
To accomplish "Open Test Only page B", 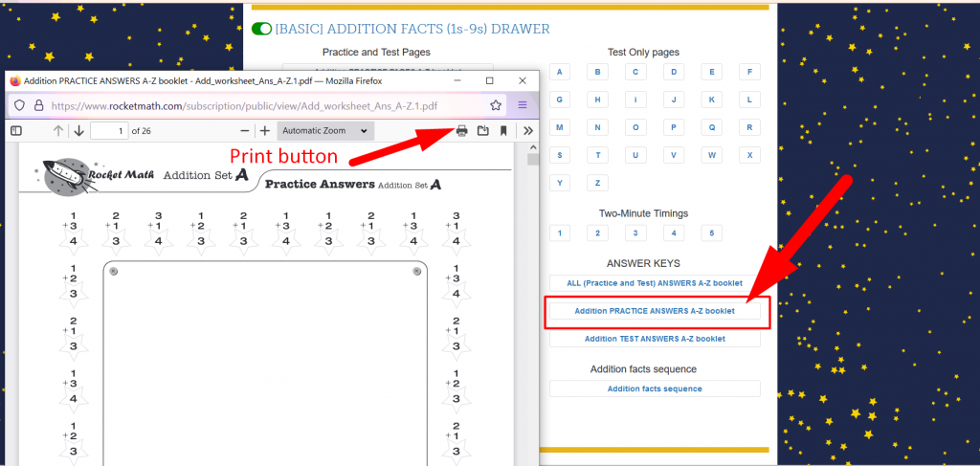I will click(597, 72).
